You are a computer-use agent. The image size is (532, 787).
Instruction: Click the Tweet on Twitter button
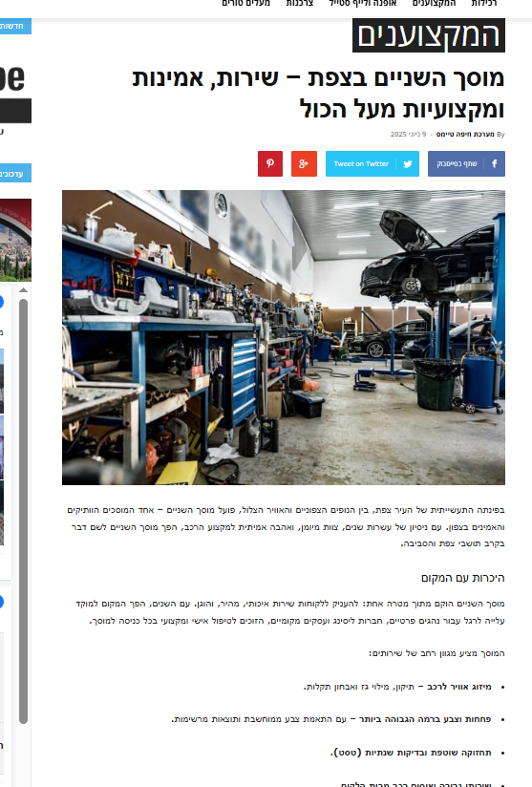[x=372, y=163]
